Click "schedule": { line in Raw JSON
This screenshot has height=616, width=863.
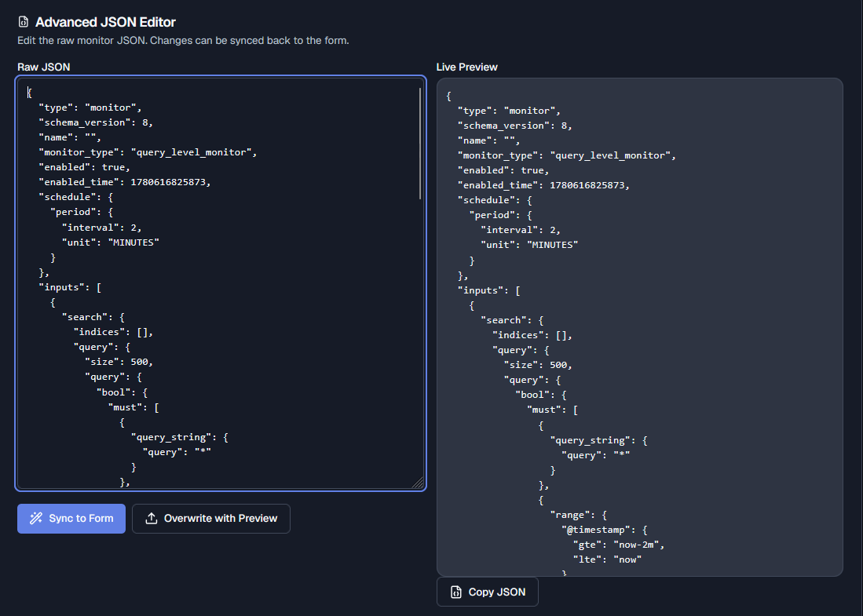pos(75,197)
